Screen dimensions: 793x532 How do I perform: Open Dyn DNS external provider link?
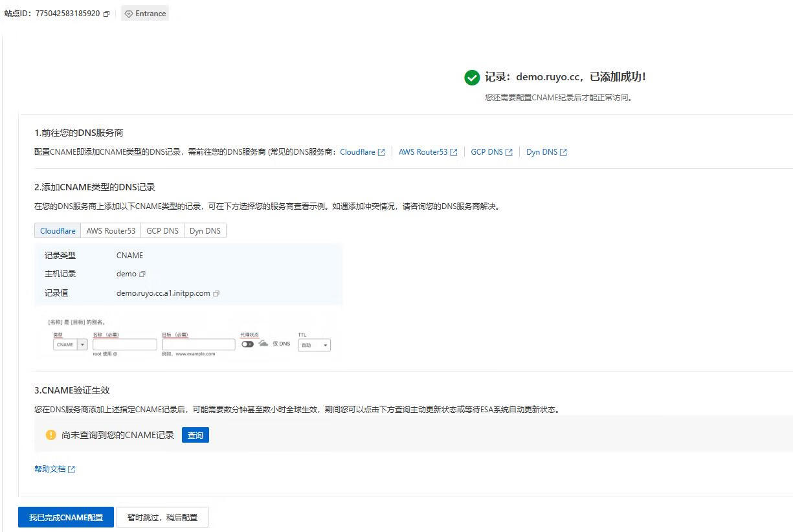coord(546,152)
